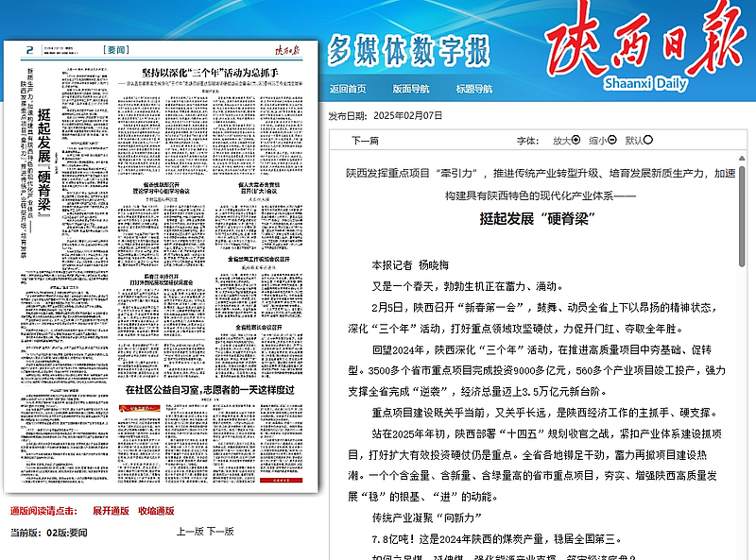Go to the previous page (上一版)
Image resolution: width=756 pixels, height=560 pixels.
point(189,532)
